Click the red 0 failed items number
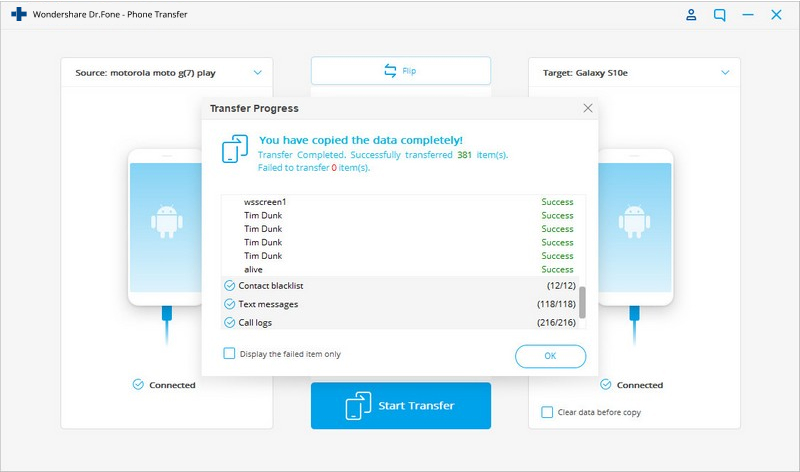Viewport: 800px width, 472px height. click(334, 168)
